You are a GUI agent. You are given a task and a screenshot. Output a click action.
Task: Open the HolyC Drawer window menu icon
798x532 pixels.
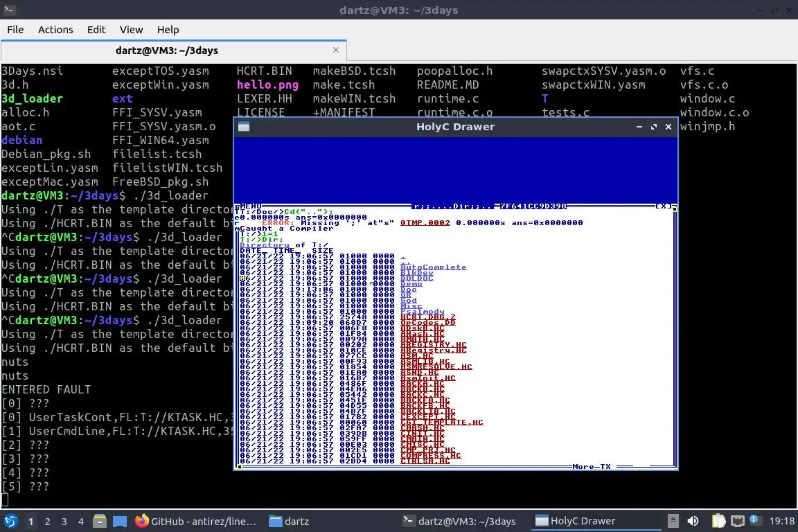tap(244, 127)
